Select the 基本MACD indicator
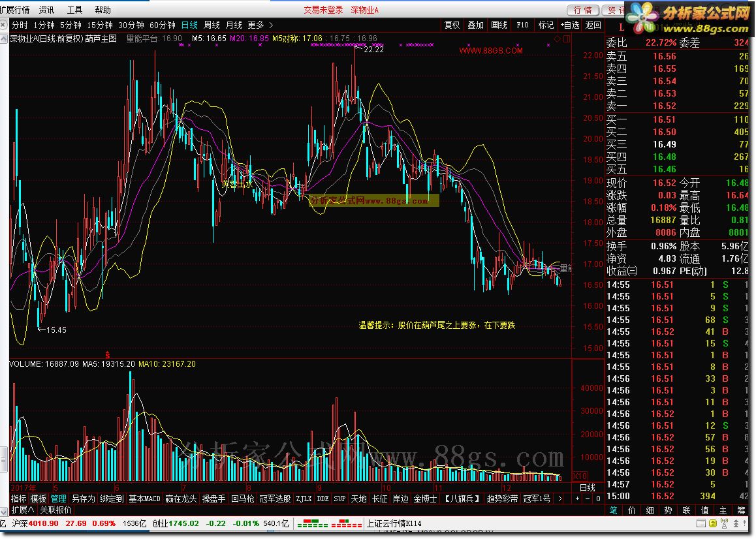This screenshot has width=756, height=539. 144,499
